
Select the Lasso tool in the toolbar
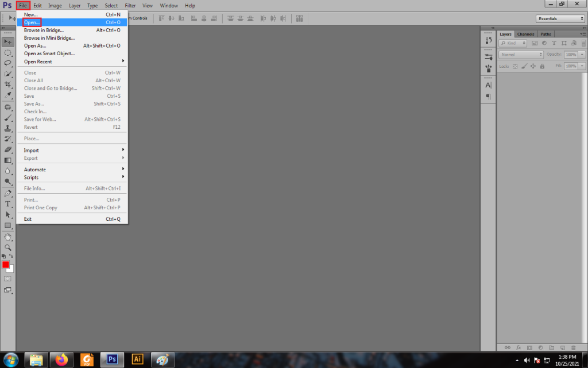click(8, 63)
